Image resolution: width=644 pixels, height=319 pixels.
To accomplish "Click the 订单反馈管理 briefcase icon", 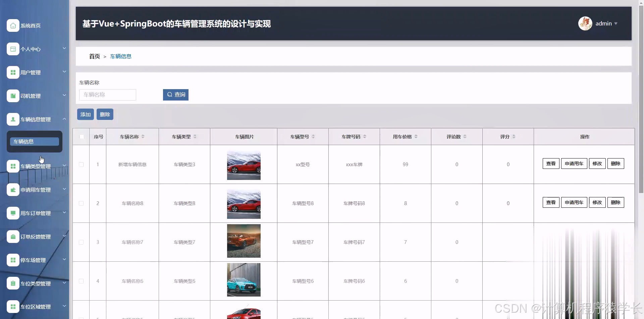I will [13, 237].
